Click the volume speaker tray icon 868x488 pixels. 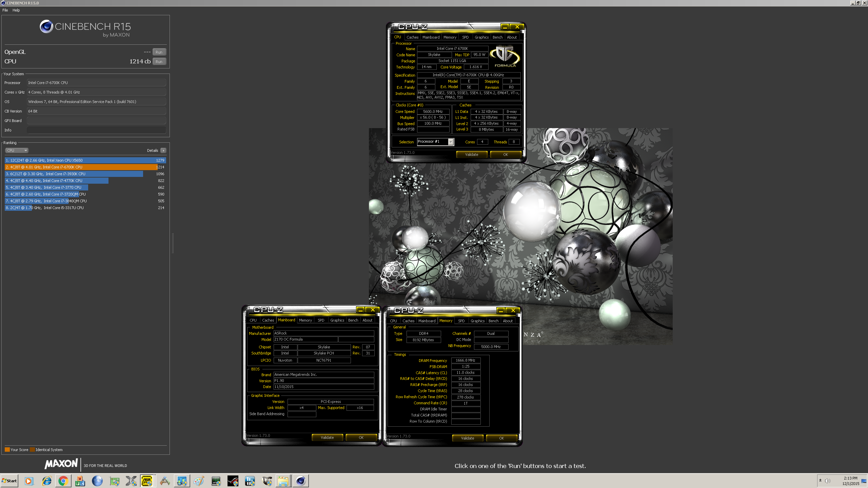coord(828,481)
